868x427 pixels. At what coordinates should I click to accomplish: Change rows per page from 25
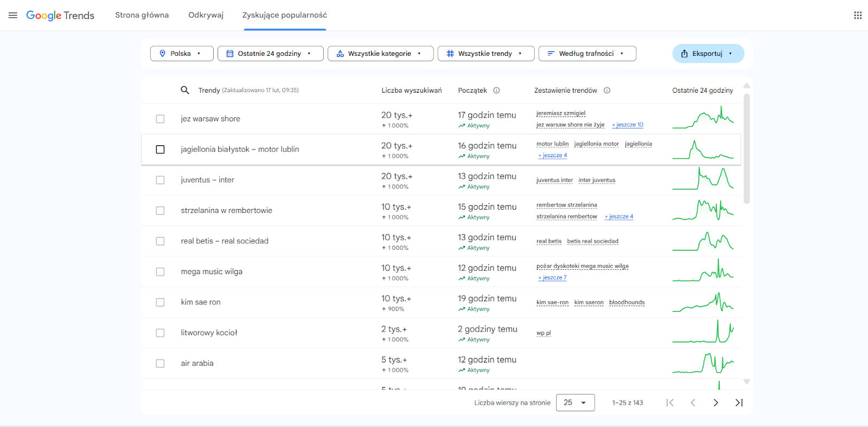click(575, 403)
